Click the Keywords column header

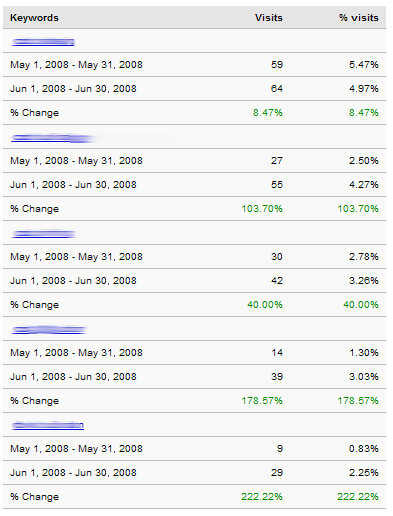click(34, 18)
